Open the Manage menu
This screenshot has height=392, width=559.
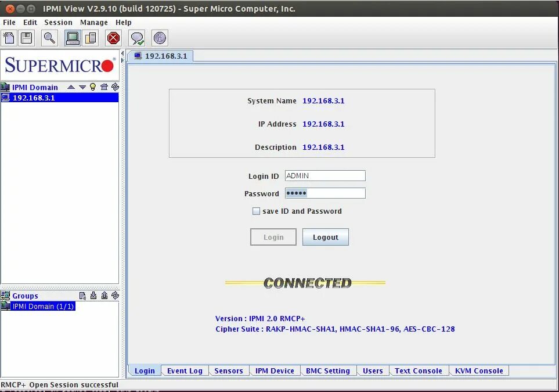click(x=94, y=23)
